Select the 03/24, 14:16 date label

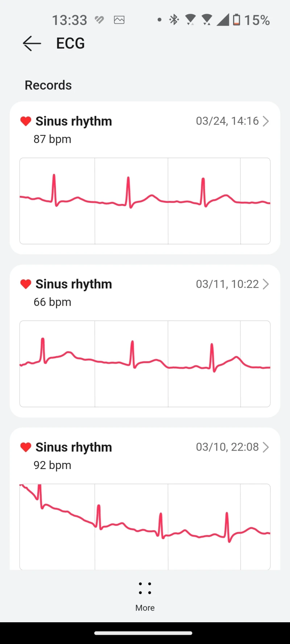point(227,121)
